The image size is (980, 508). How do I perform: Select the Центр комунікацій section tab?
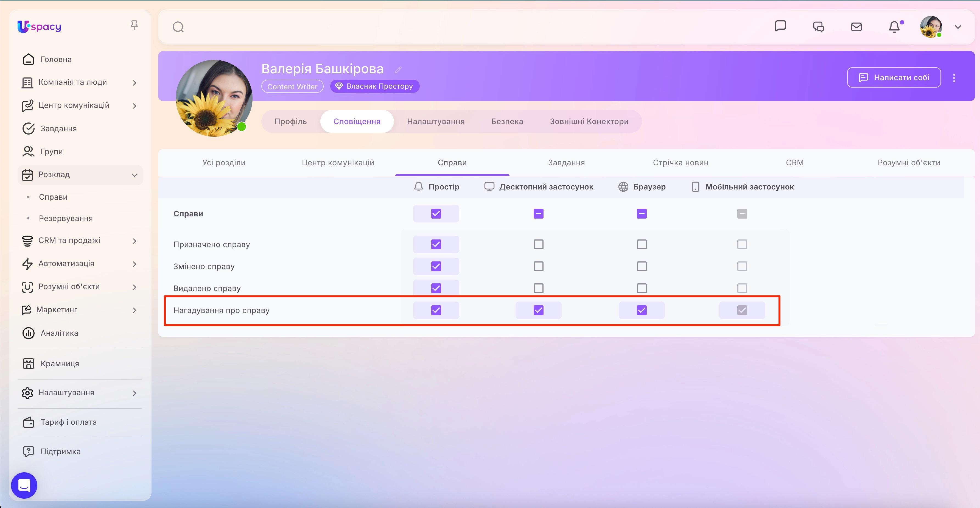[x=338, y=163]
